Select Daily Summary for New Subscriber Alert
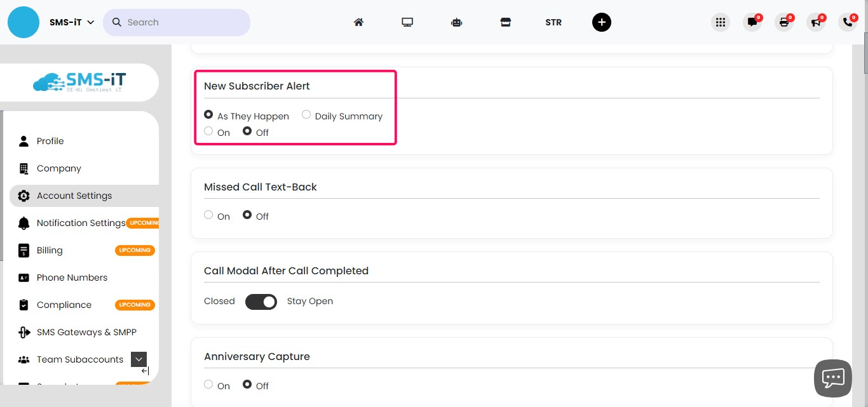Screen dimensions: 868x407 [306, 114]
